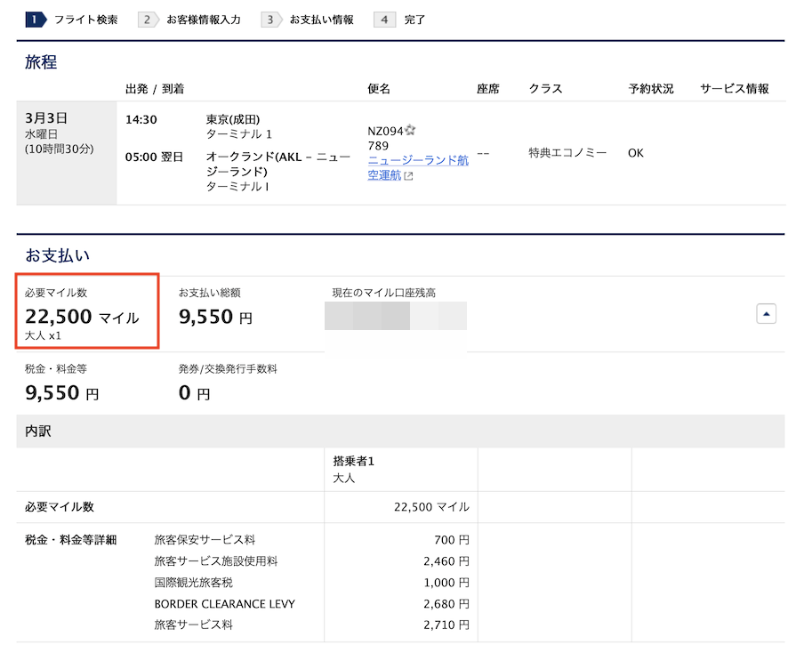The height and width of the screenshot is (661, 812).
Task: Click the step 1 フライト検索 number badge
Action: (x=35, y=19)
